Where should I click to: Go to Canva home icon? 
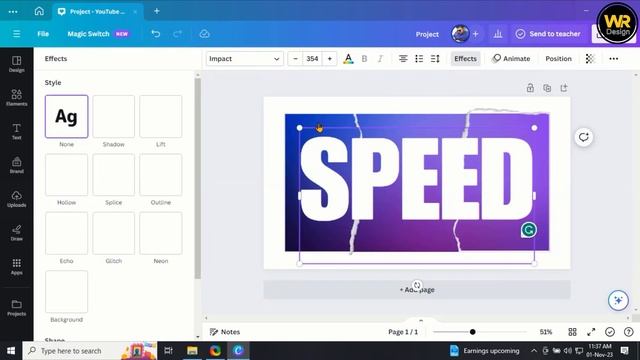tap(39, 11)
